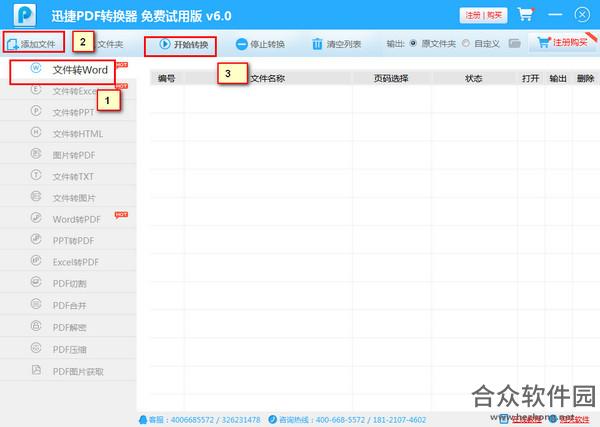Viewport: 600px width, 427px height.
Task: Select the 文件转PPT sidebar icon
Action: coord(36,111)
